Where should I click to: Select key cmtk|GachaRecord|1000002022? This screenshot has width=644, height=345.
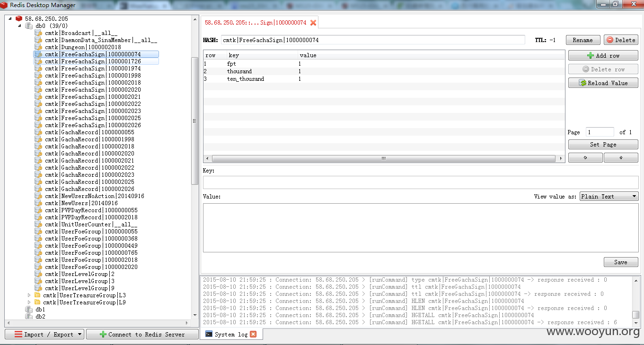coord(89,168)
